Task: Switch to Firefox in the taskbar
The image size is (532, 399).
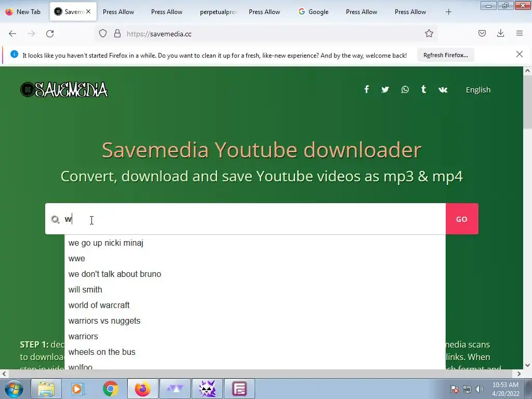Action: pyautogui.click(x=142, y=389)
